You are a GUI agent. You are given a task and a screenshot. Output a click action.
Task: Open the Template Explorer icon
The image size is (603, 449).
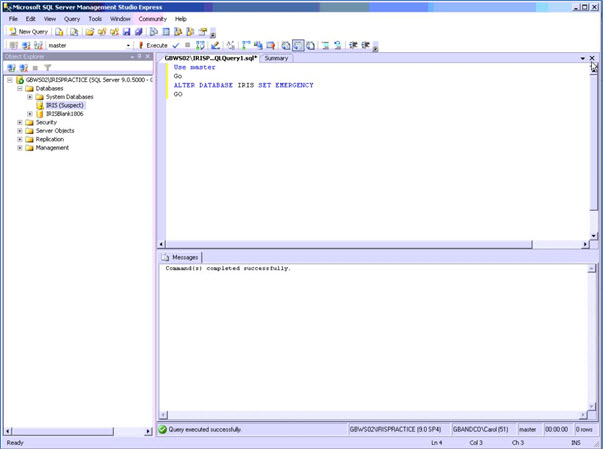tap(190, 32)
